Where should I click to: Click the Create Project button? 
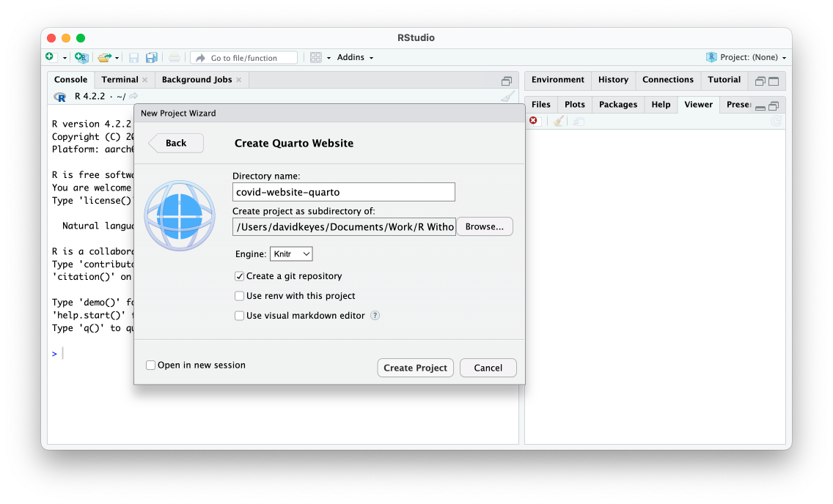(x=415, y=367)
